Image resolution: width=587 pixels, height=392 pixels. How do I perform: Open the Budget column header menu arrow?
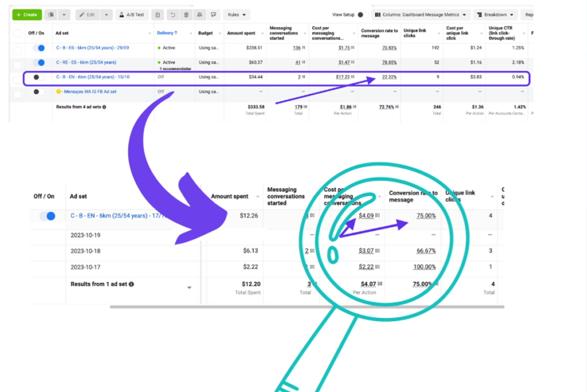coord(220,33)
